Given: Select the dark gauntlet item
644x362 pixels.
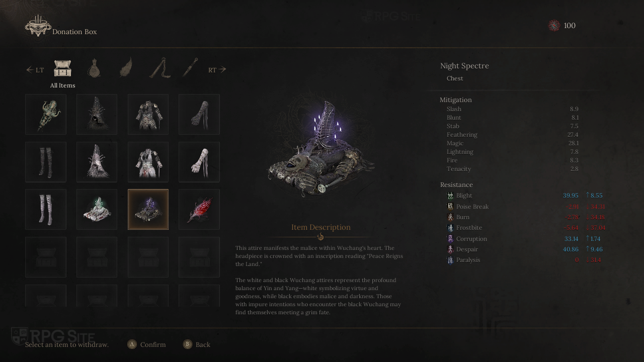Looking at the screenshot, I should (199, 114).
